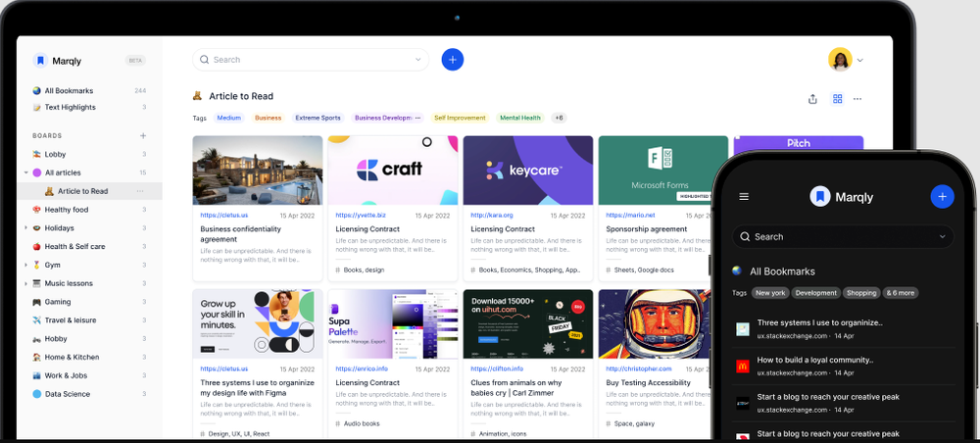Expand the Holidays board
Image resolution: width=980 pixels, height=443 pixels.
click(x=26, y=228)
